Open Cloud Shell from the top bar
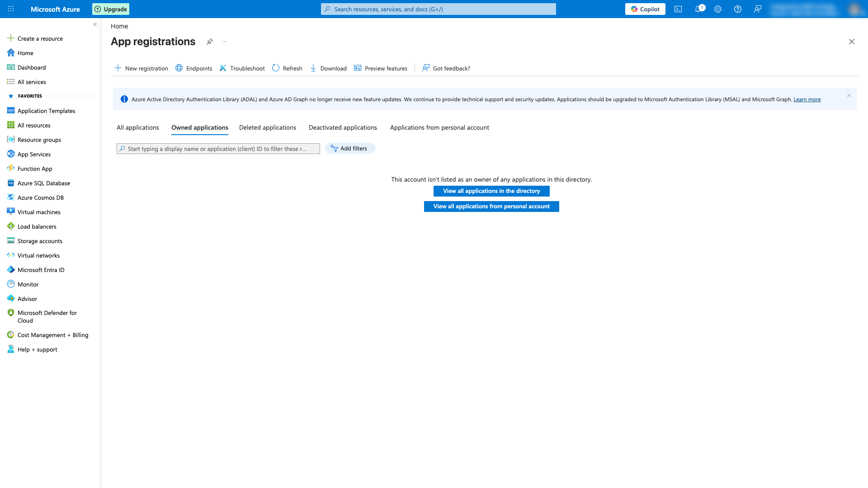Viewport: 868px width, 488px height. pyautogui.click(x=678, y=9)
